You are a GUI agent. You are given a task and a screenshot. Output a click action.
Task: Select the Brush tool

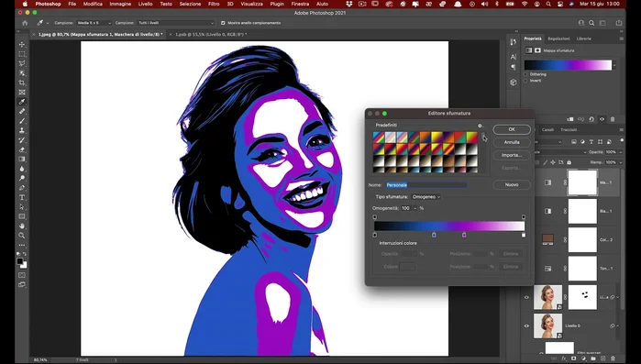pyautogui.click(x=22, y=121)
